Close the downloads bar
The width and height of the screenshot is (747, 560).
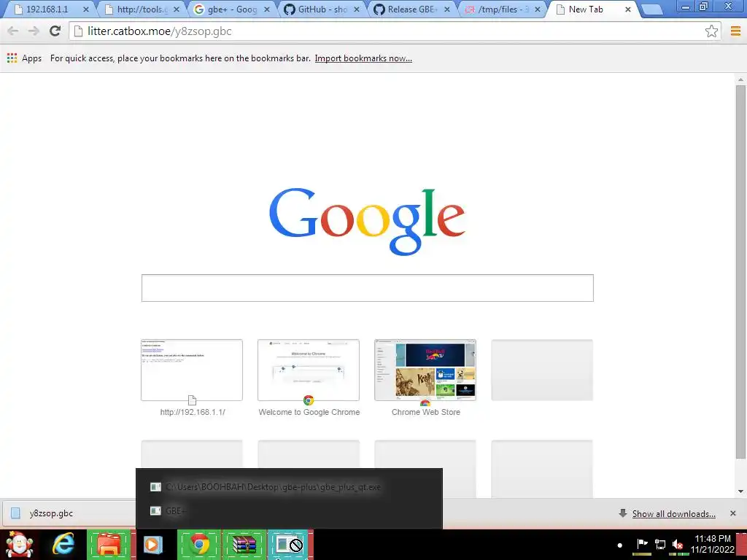[x=732, y=513]
